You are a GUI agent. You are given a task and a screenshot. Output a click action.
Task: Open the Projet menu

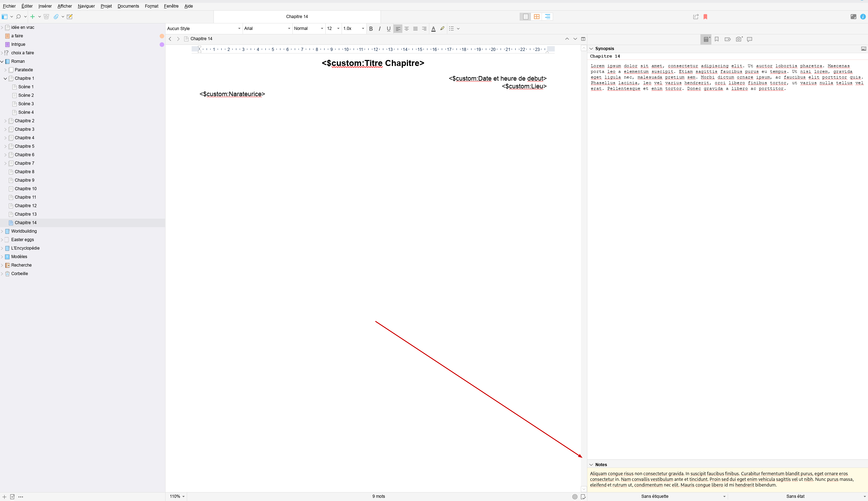pyautogui.click(x=106, y=6)
